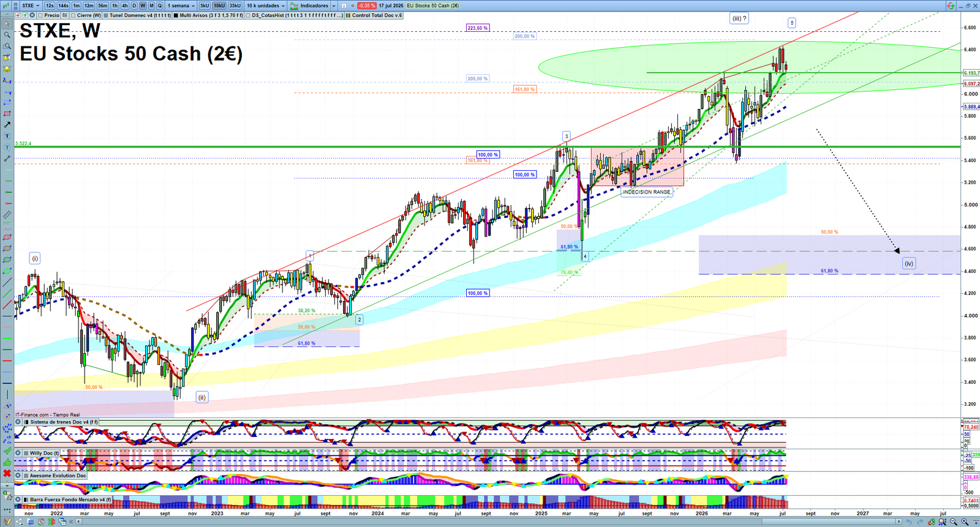Screen dimensions: 980x527
Task: Switch to the 4h timeframe
Action: tap(124, 6)
